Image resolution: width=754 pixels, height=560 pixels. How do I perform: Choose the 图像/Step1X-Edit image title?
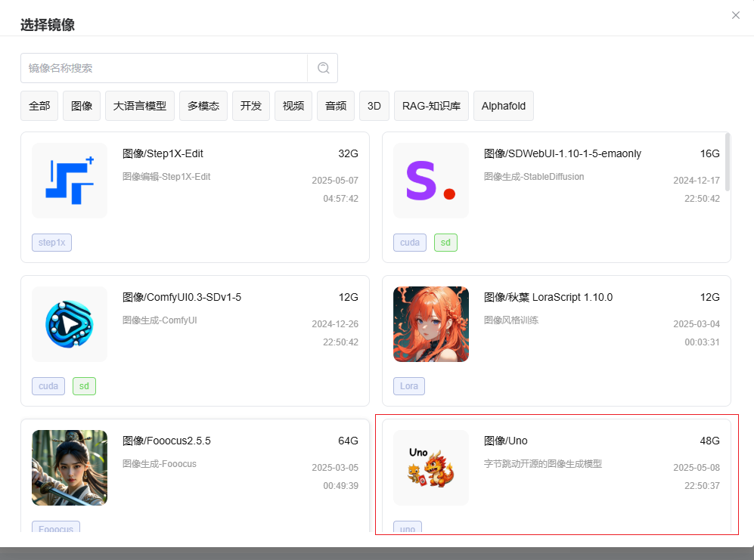pyautogui.click(x=163, y=153)
